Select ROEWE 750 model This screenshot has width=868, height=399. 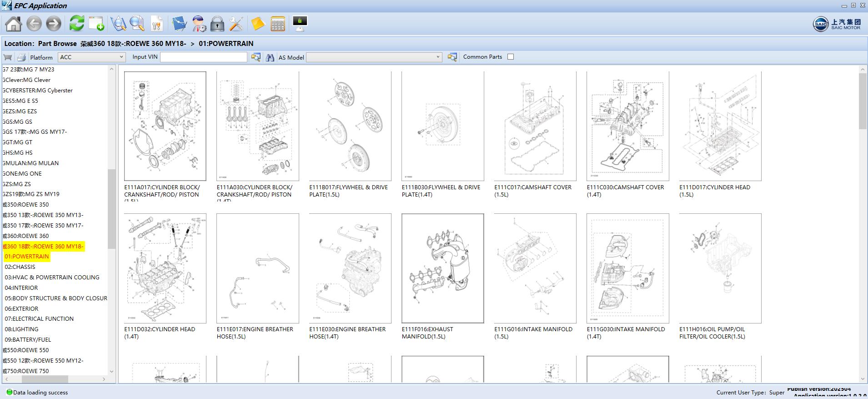[x=26, y=371]
